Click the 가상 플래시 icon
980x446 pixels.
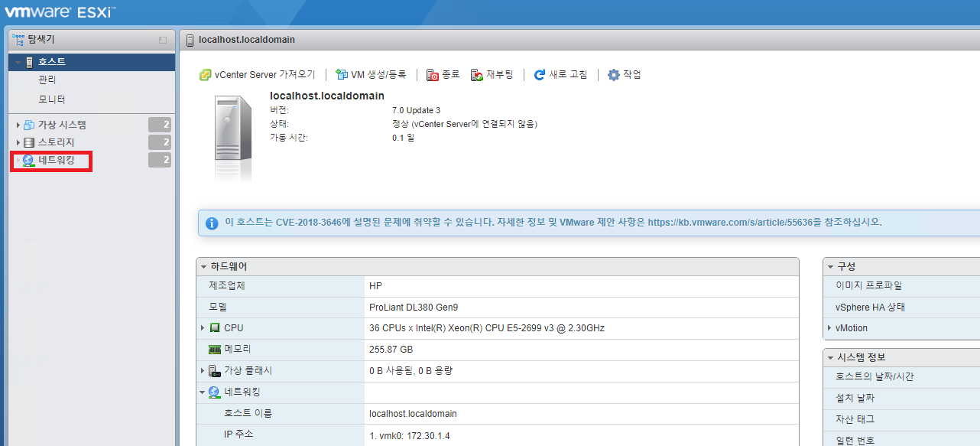[215, 371]
